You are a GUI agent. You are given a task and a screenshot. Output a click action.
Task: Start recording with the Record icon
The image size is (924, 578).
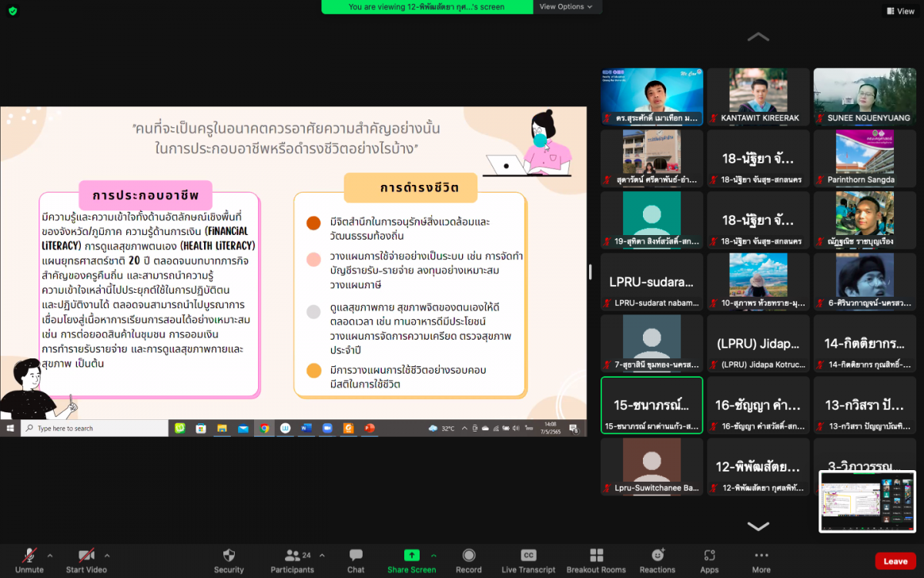tap(468, 556)
